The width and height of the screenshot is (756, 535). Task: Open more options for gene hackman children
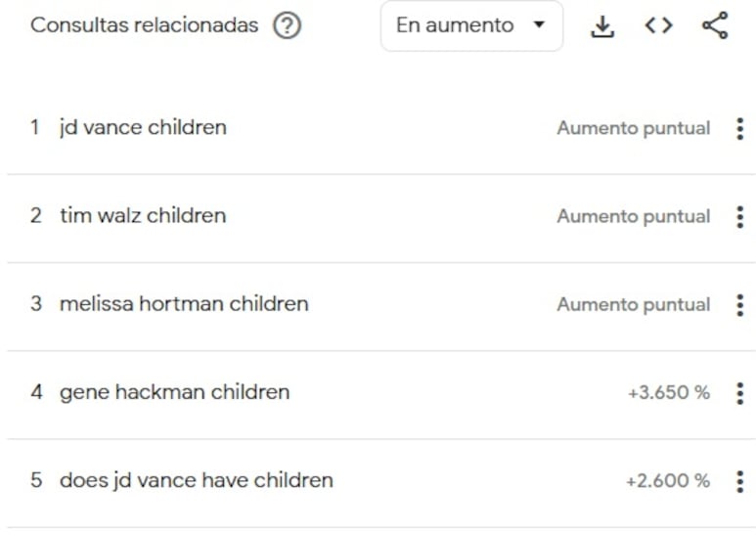pos(740,393)
